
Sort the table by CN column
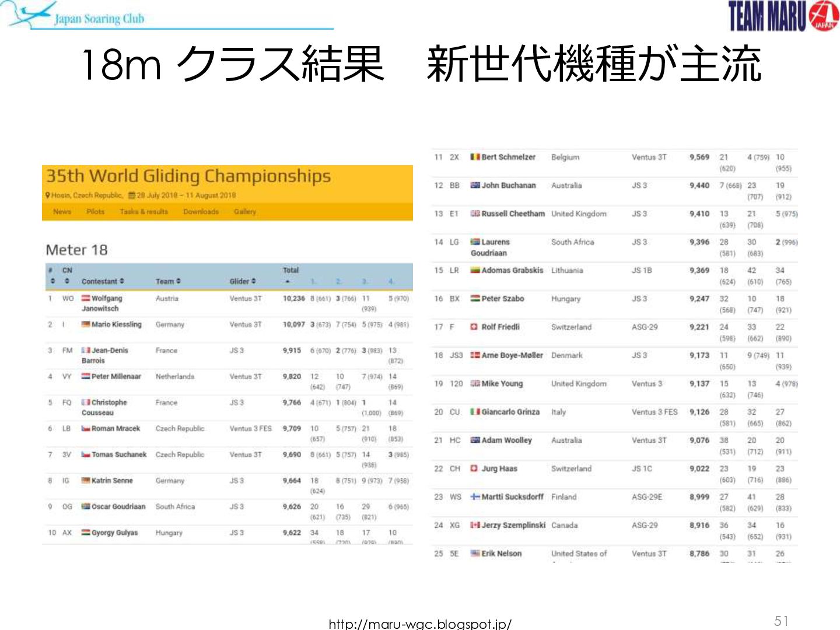67,276
